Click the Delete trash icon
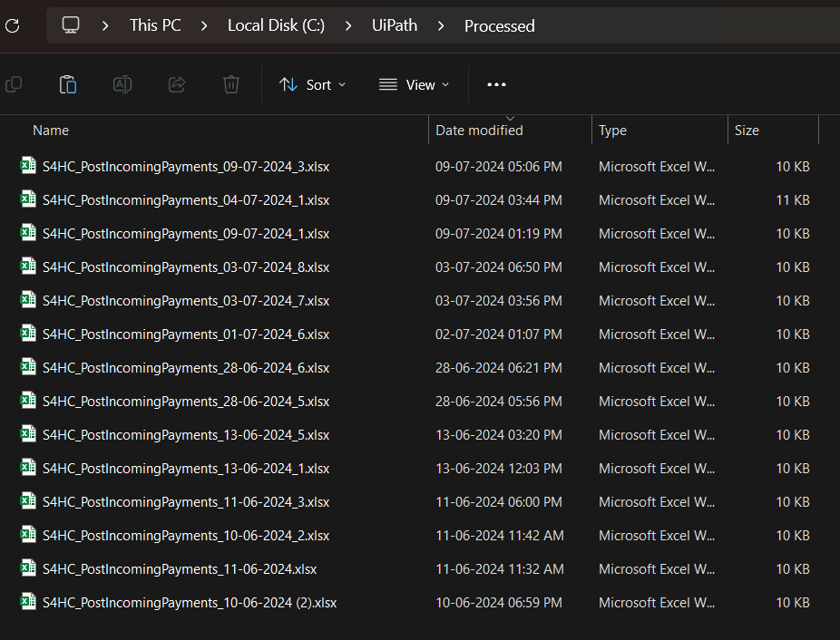The height and width of the screenshot is (640, 840). (231, 84)
